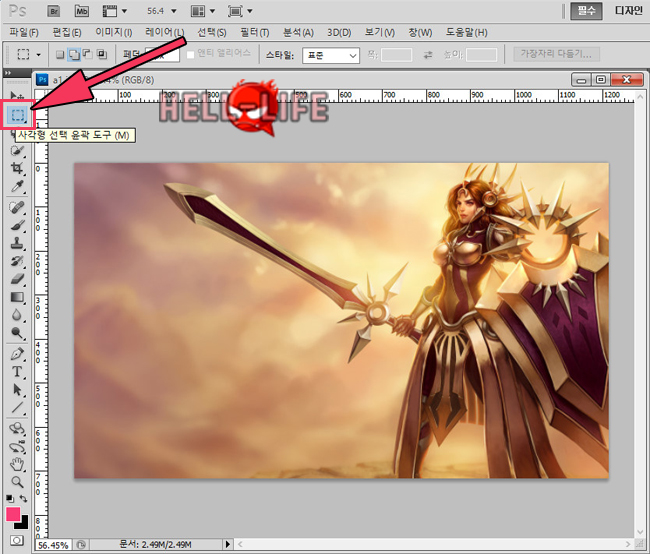650x554 pixels.
Task: Click the pink foreground color swatch
Action: (12, 513)
